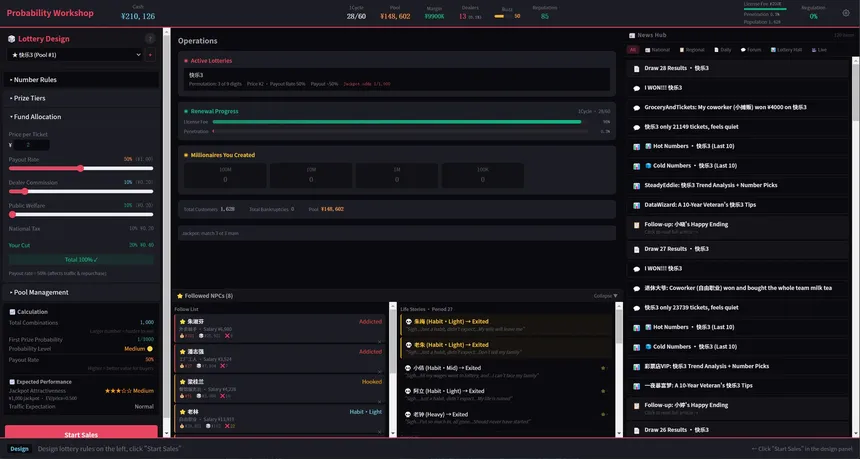Click the chart icon beside DataWizard tips article
The height and width of the screenshot is (459, 860).
(x=636, y=205)
